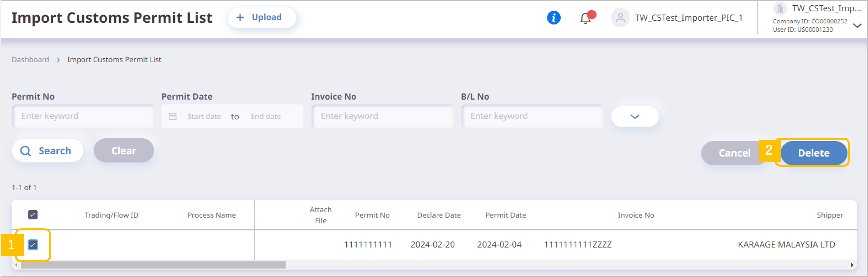868x277 pixels.
Task: Toggle the select-all header checkbox
Action: pos(33,215)
